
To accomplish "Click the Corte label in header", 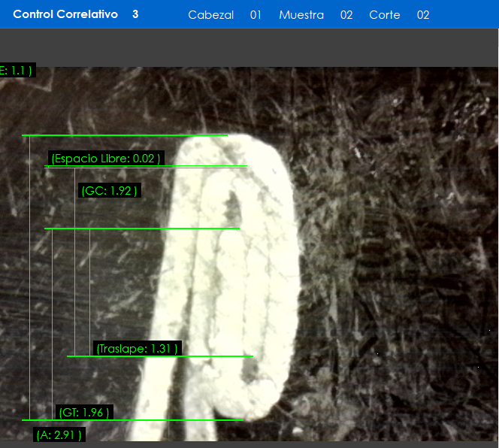I will coord(384,15).
